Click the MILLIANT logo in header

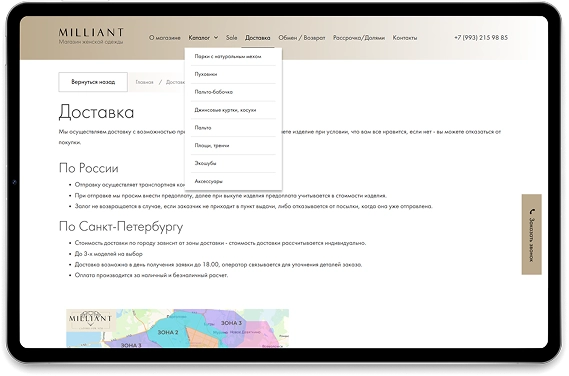(x=91, y=36)
